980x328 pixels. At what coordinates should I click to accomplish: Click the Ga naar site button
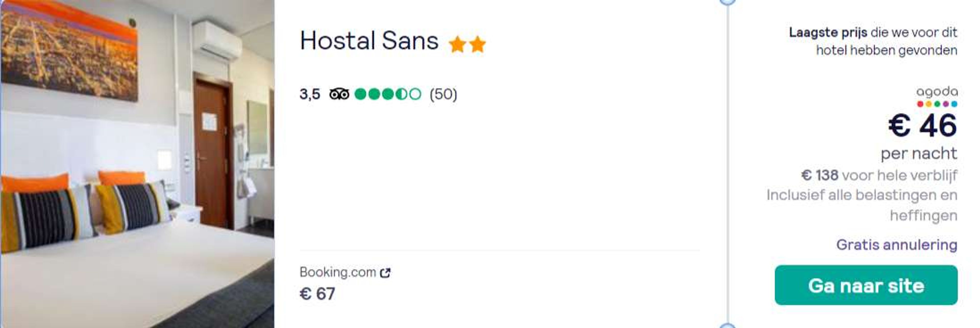tap(866, 285)
